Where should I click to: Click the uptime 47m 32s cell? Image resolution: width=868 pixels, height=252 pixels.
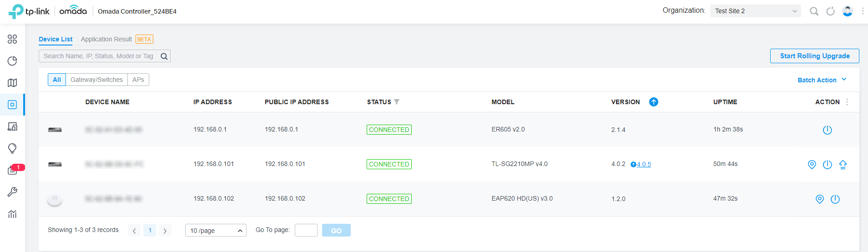pos(726,198)
